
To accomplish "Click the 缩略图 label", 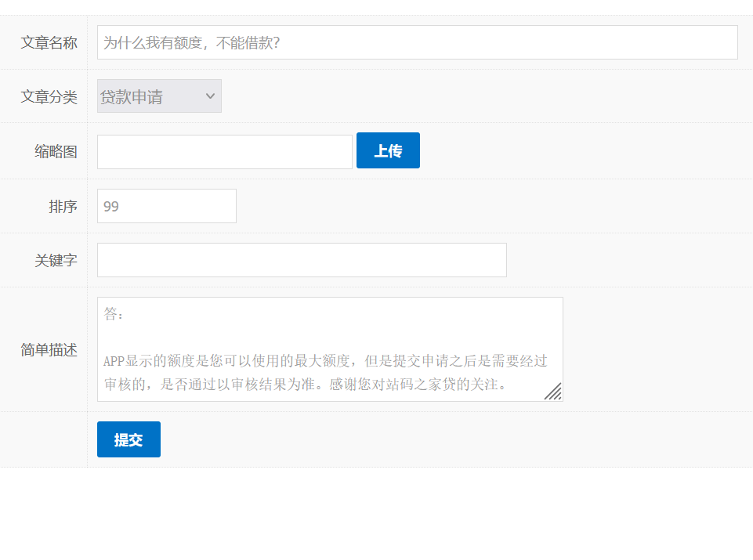I will 56,152.
